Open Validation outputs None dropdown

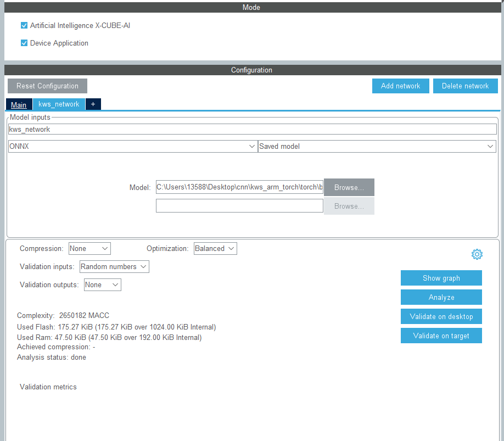click(x=103, y=285)
